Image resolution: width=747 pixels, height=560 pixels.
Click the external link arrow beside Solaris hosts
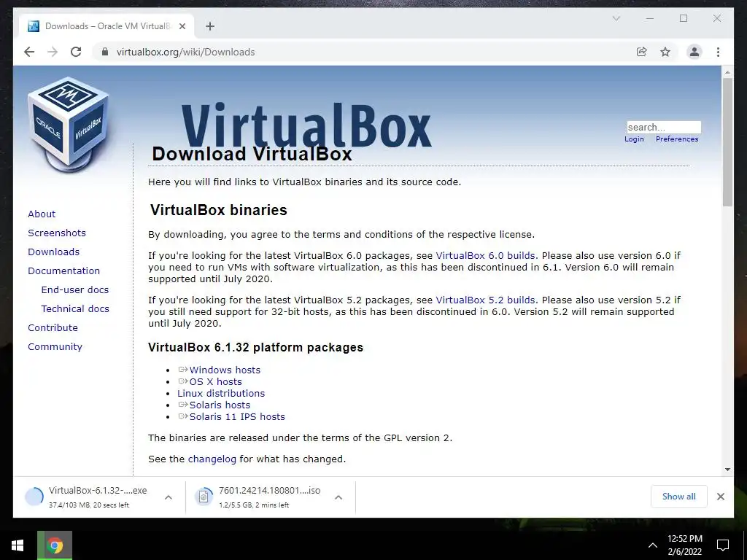click(183, 404)
